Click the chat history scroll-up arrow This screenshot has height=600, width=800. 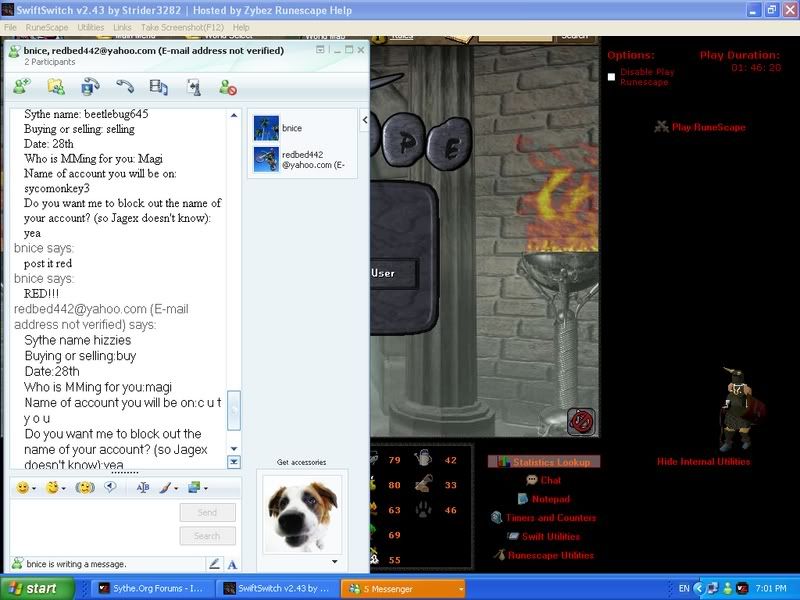pyautogui.click(x=234, y=115)
